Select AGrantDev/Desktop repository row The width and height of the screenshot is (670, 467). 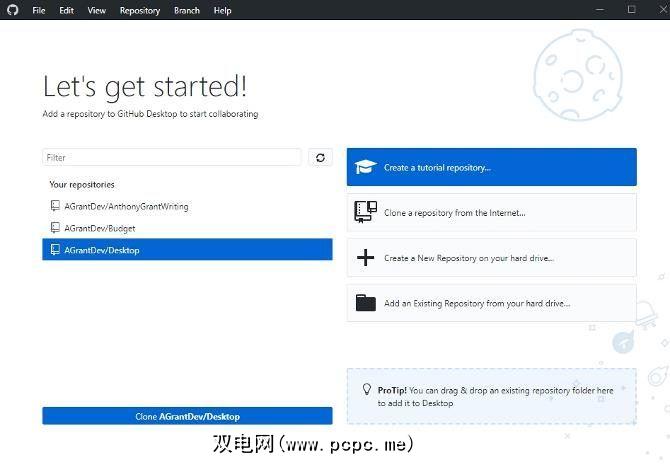[187, 250]
